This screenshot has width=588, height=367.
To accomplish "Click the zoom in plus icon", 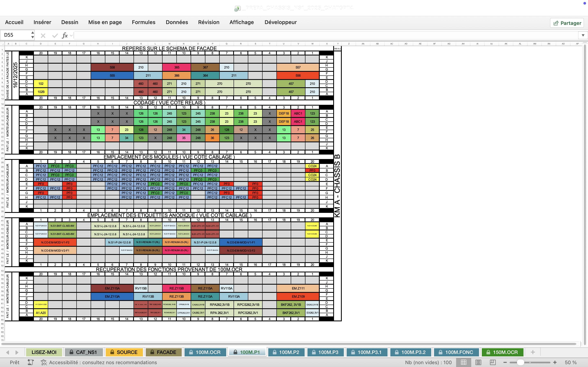I will [555, 362].
